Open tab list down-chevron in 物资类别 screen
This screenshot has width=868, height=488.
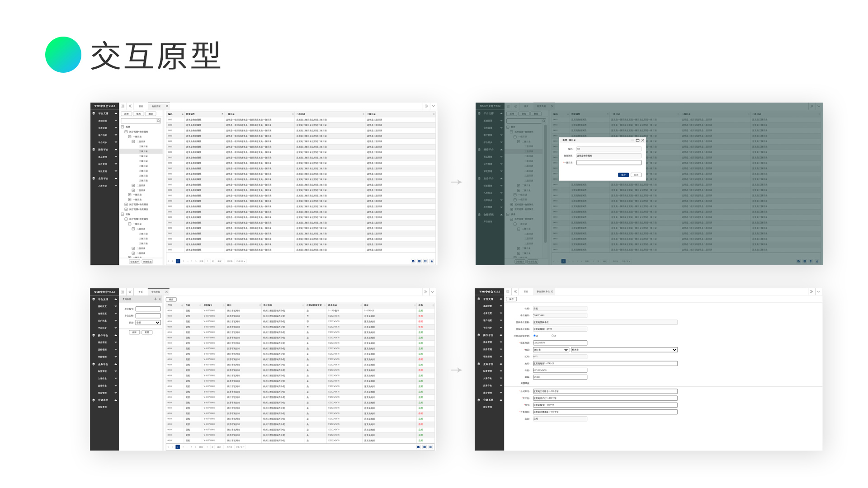point(433,106)
